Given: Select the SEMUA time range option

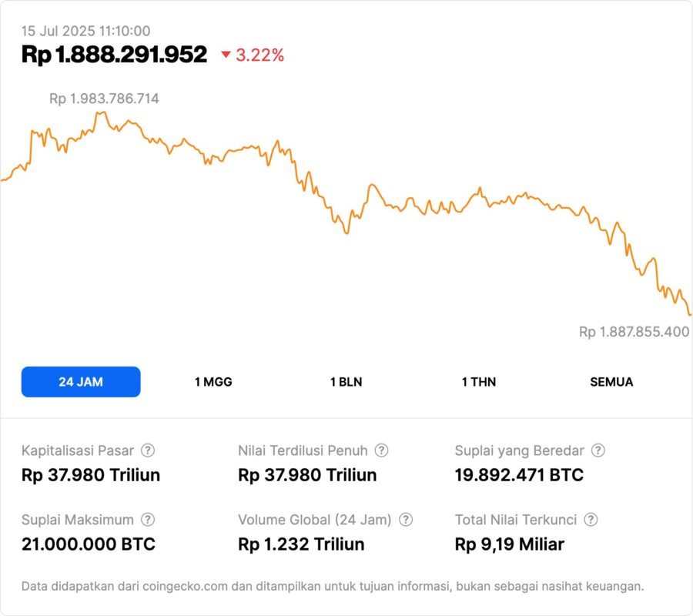Looking at the screenshot, I should click(611, 381).
